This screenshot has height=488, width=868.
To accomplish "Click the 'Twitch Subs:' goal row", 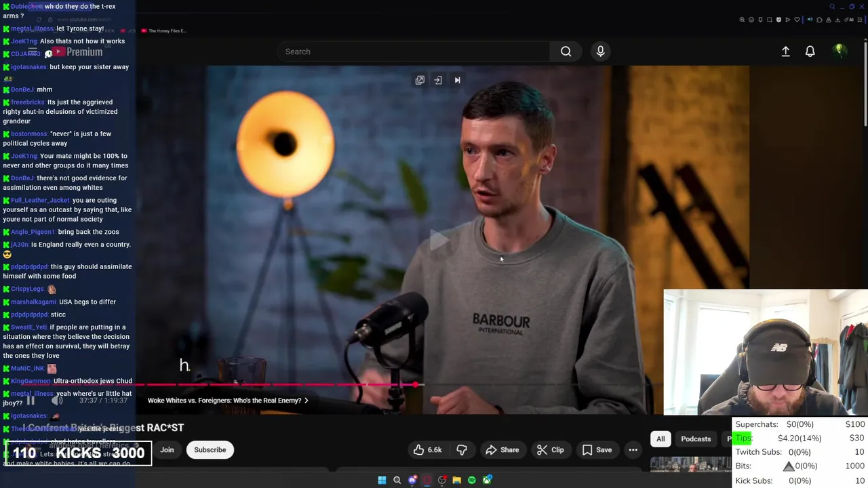I will tap(800, 452).
